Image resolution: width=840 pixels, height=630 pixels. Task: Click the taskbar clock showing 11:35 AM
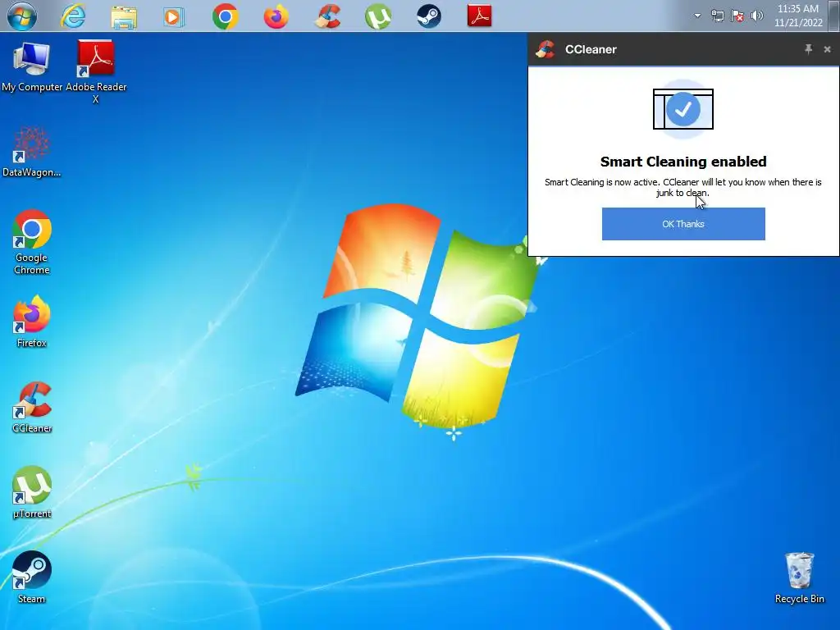[798, 16]
